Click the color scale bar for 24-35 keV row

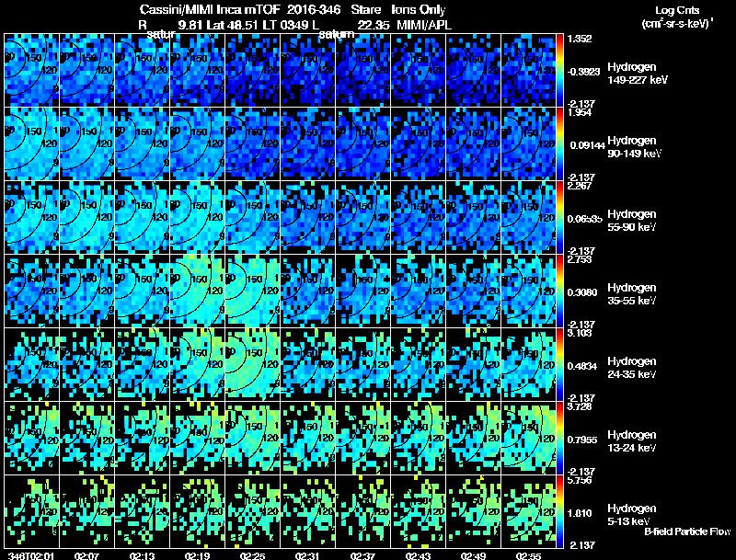pyautogui.click(x=559, y=365)
